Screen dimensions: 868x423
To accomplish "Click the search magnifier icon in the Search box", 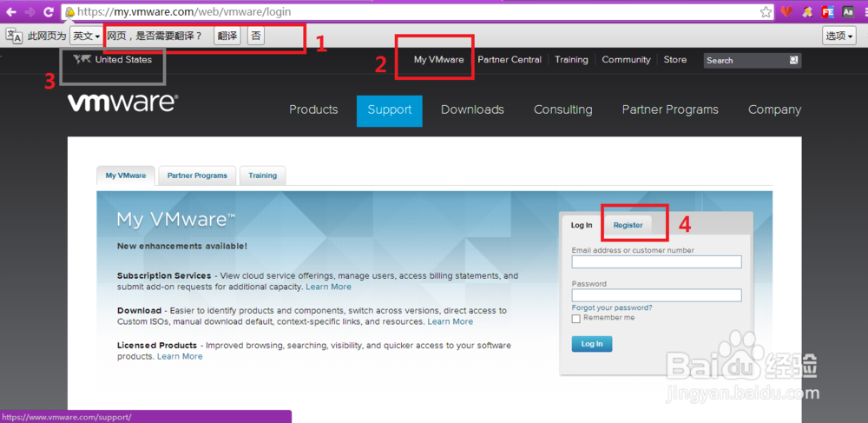I will coord(794,60).
